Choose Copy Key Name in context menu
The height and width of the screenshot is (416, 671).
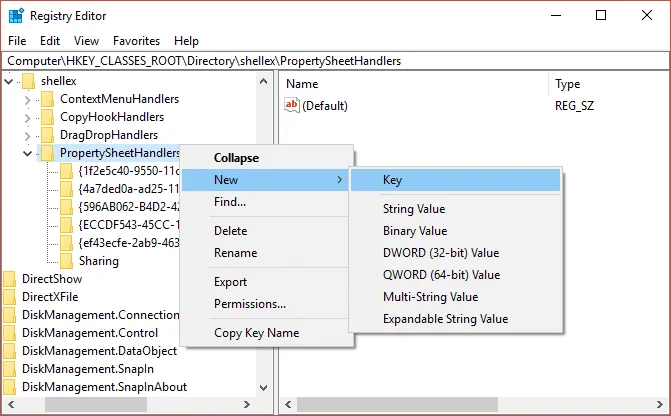click(267, 333)
